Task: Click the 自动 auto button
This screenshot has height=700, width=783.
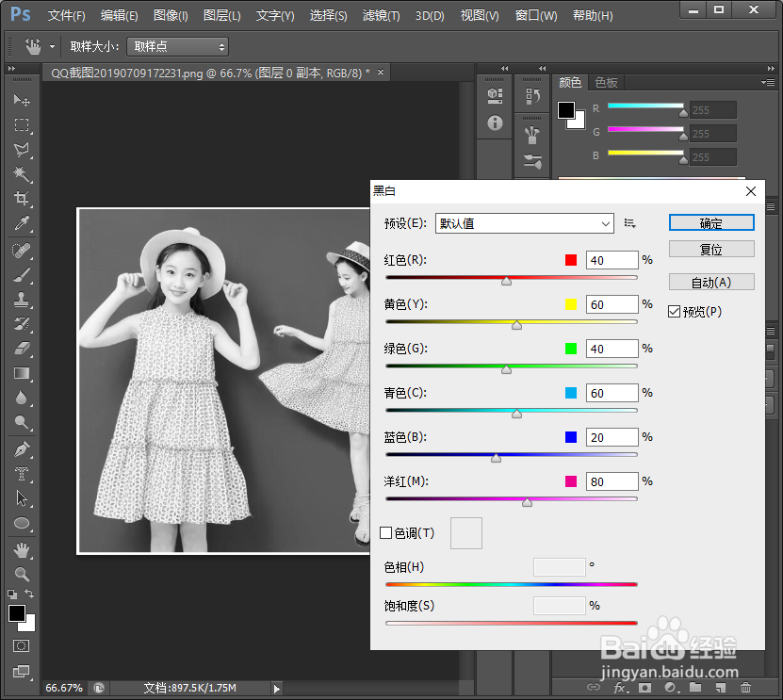Action: click(x=711, y=281)
